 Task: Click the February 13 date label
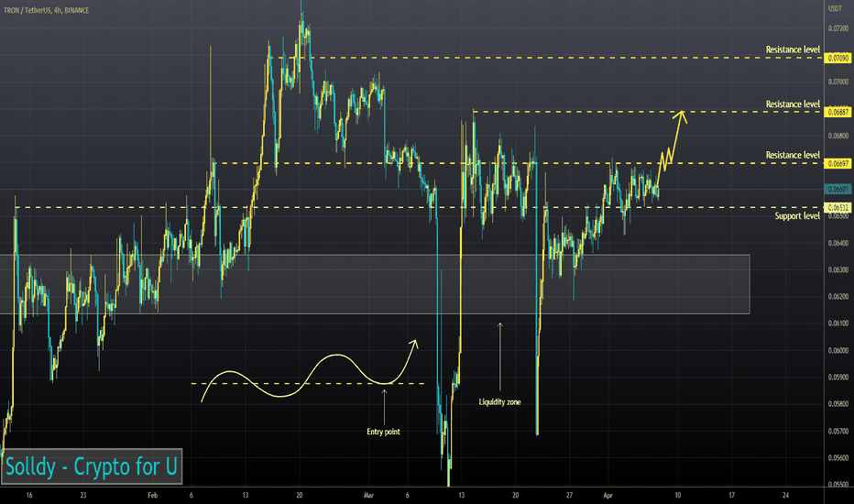245,495
